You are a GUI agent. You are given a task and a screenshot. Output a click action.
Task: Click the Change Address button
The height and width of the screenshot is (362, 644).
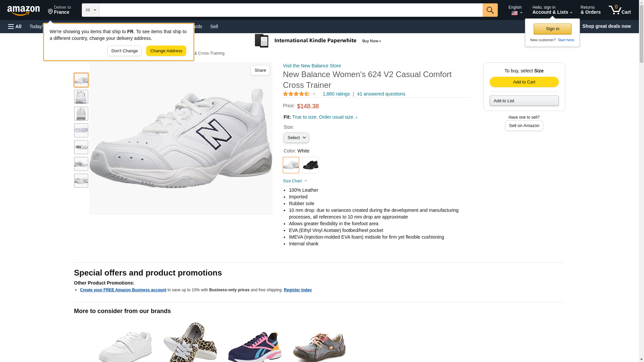(166, 51)
